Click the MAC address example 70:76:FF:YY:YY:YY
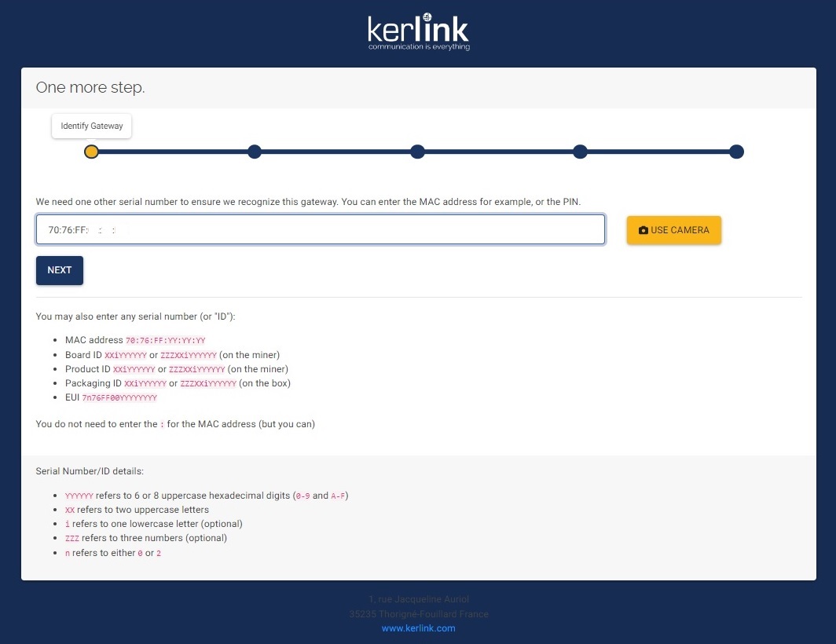Viewport: 836px width, 644px height. pyautogui.click(x=166, y=341)
